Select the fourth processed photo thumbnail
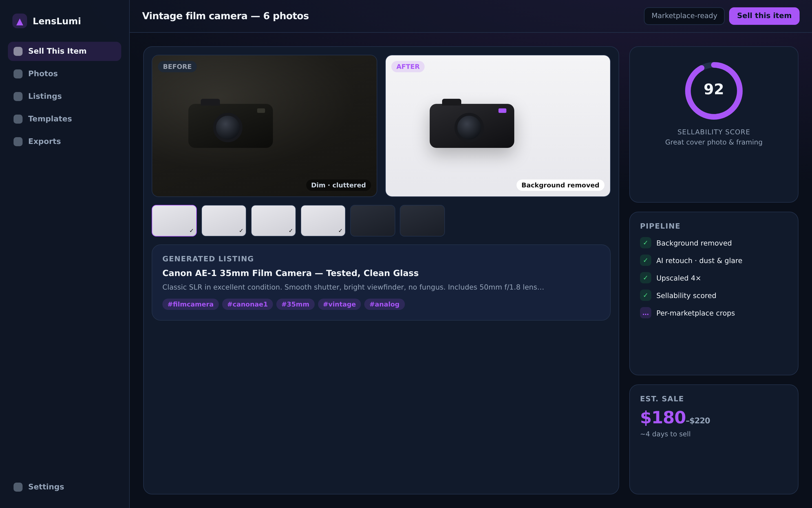Viewport: 812px width, 508px height. click(x=323, y=221)
